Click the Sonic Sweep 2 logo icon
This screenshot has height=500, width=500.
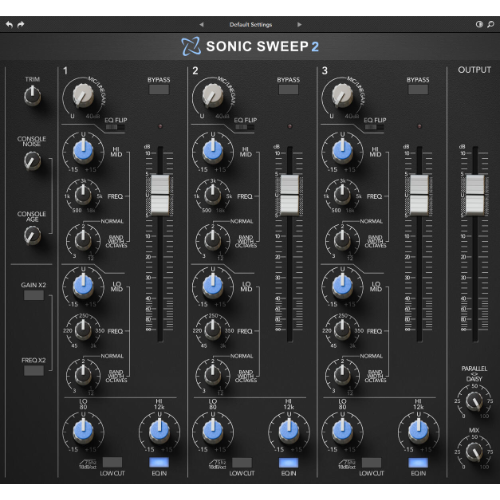coord(191,46)
